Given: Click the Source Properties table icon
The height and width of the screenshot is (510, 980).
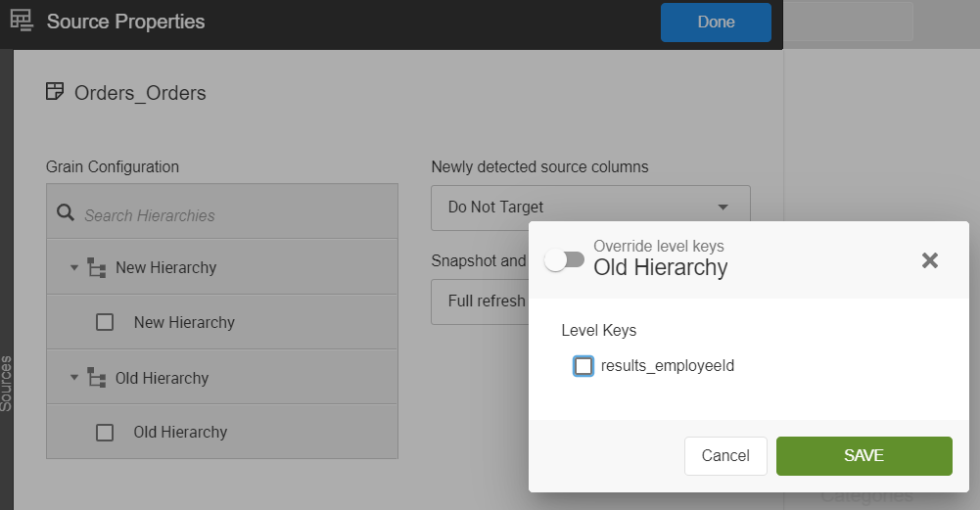Looking at the screenshot, I should pyautogui.click(x=21, y=22).
